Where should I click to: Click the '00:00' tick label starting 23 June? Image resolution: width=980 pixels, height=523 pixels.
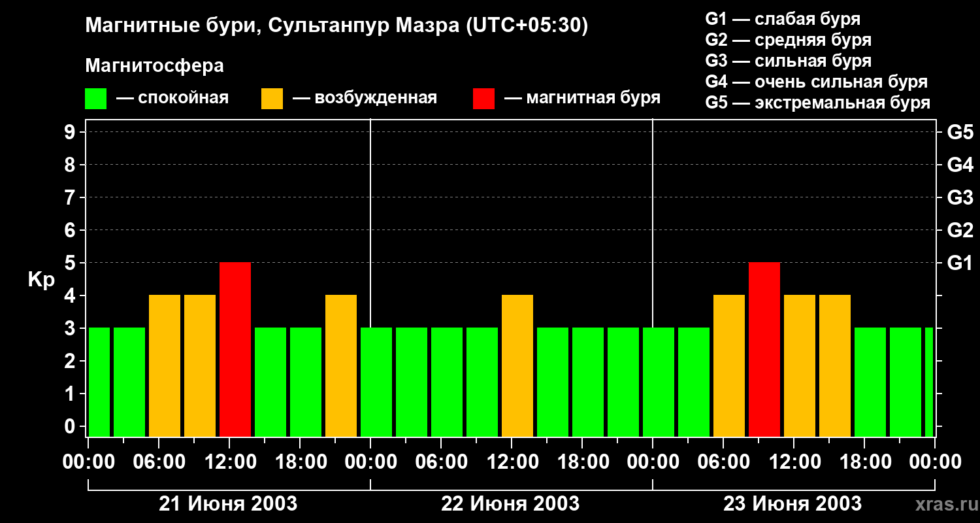(653, 462)
